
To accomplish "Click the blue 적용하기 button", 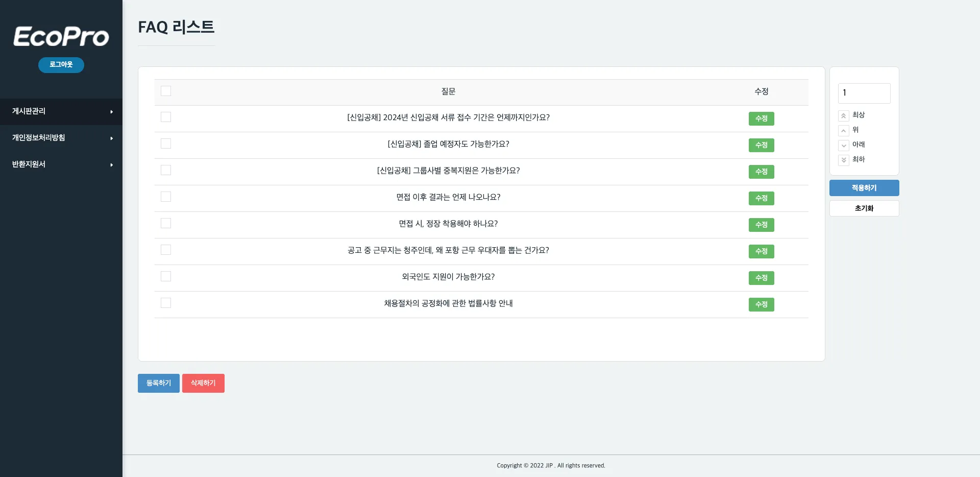I will pos(864,188).
